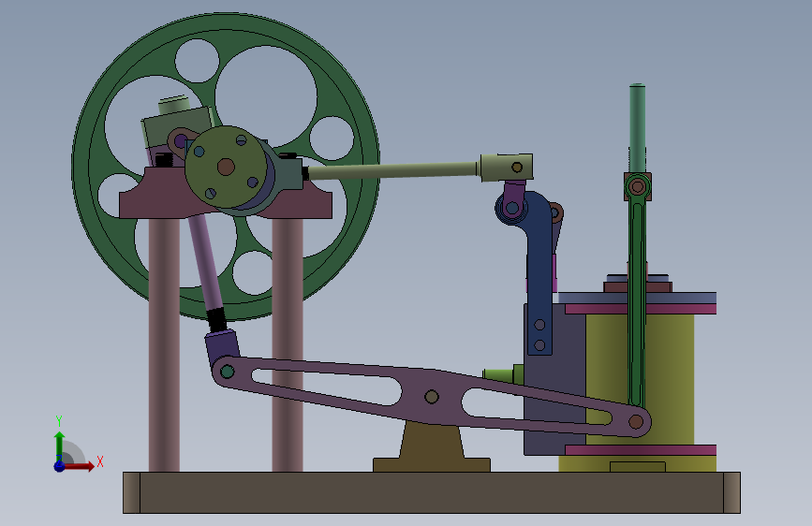Click the pin at the beam's right end

tap(636, 422)
